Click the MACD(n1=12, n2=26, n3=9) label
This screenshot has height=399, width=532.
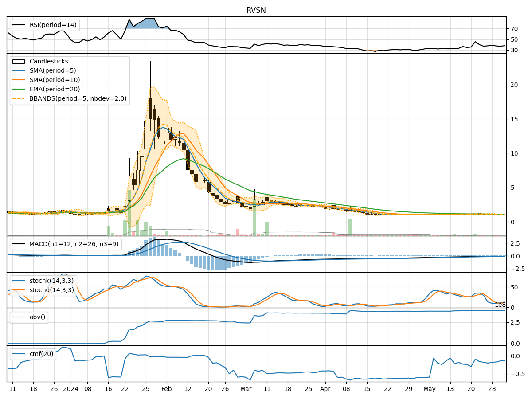coord(73,243)
